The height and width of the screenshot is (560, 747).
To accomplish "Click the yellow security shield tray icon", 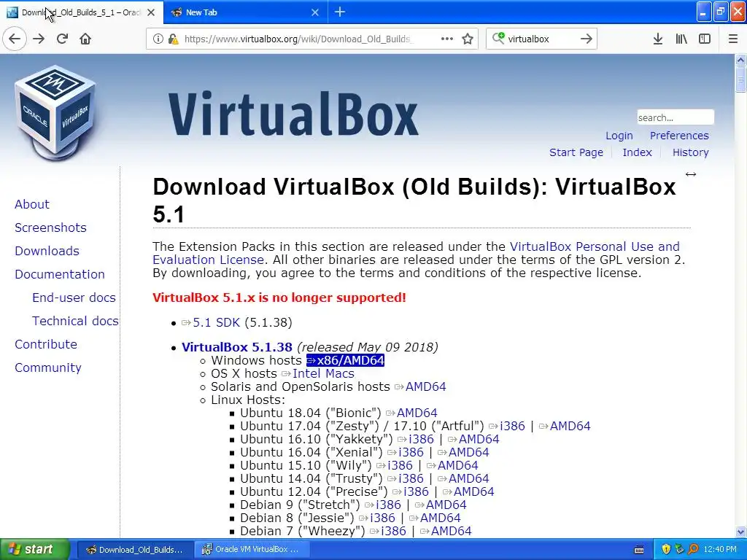I will pos(666,549).
